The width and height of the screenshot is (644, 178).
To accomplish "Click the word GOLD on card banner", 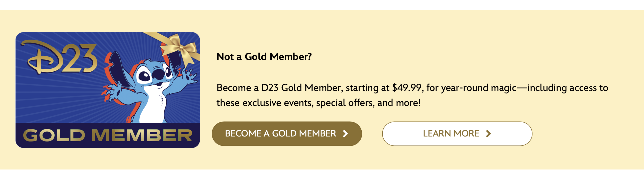I will click(54, 135).
